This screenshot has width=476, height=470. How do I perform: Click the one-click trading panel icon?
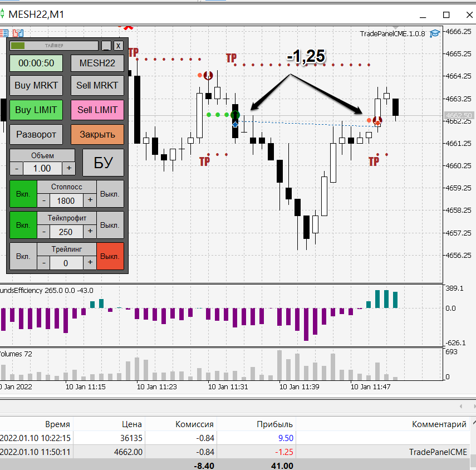point(18,33)
